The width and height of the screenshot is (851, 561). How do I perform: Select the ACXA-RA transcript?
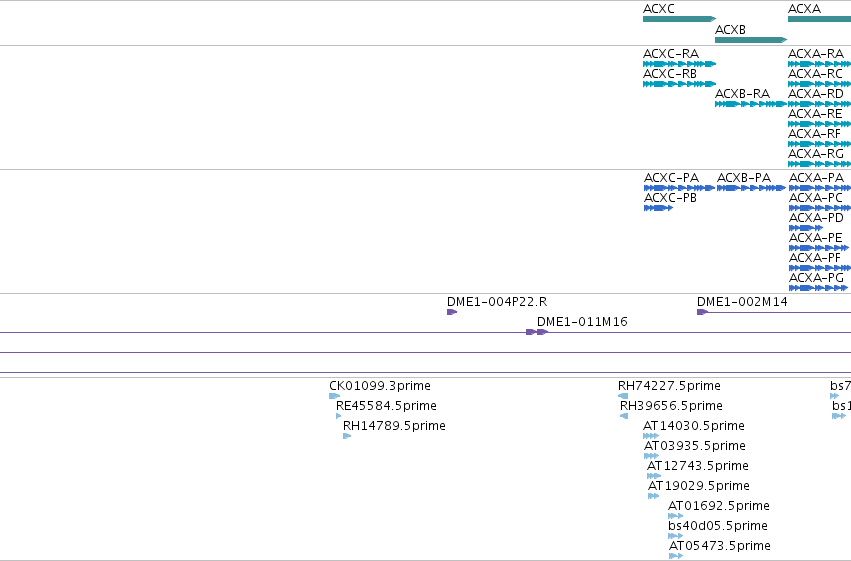[x=820, y=64]
